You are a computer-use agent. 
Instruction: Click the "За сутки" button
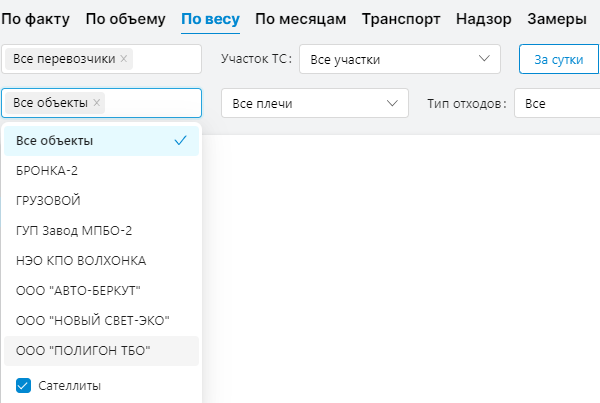pyautogui.click(x=557, y=59)
